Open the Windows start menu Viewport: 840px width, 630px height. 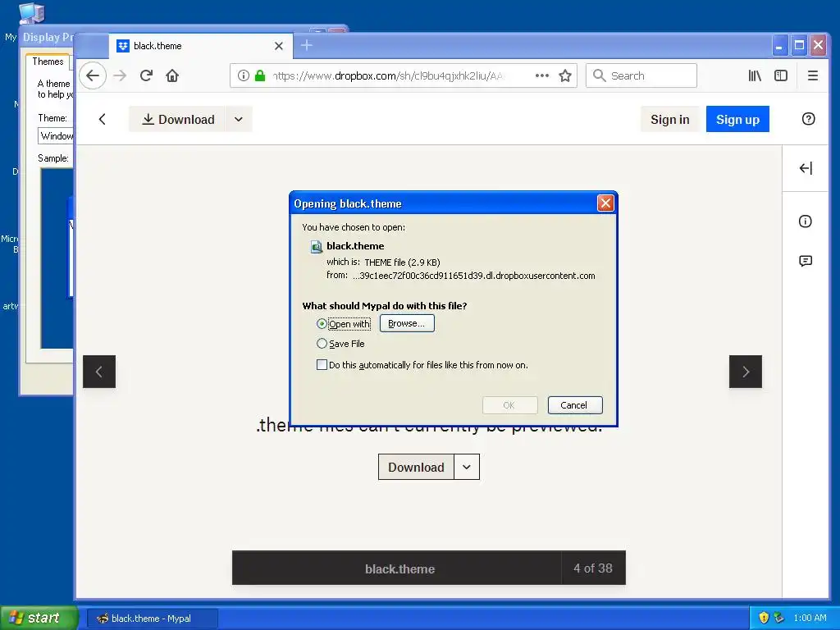coord(39,618)
